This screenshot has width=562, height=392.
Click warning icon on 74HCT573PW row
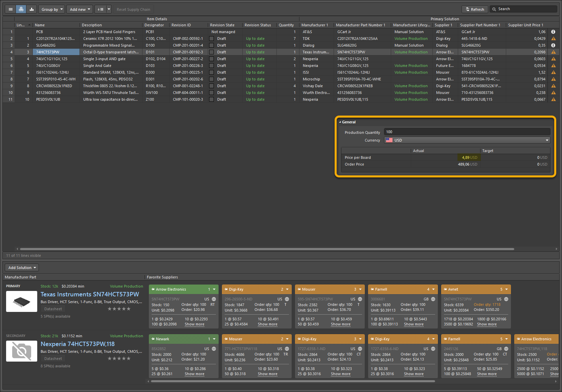click(x=553, y=52)
